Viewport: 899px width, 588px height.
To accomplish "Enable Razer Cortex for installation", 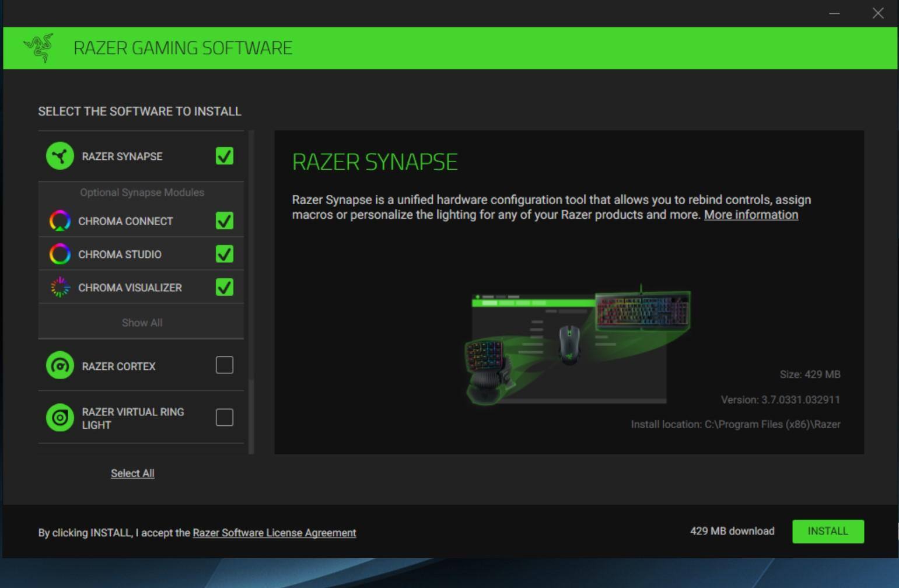I will click(x=224, y=365).
